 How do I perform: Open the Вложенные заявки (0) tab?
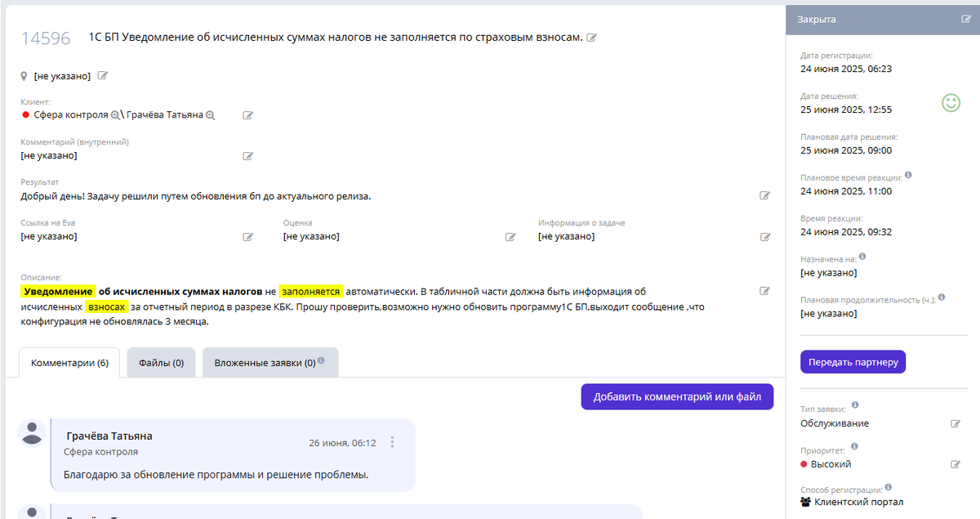point(270,363)
